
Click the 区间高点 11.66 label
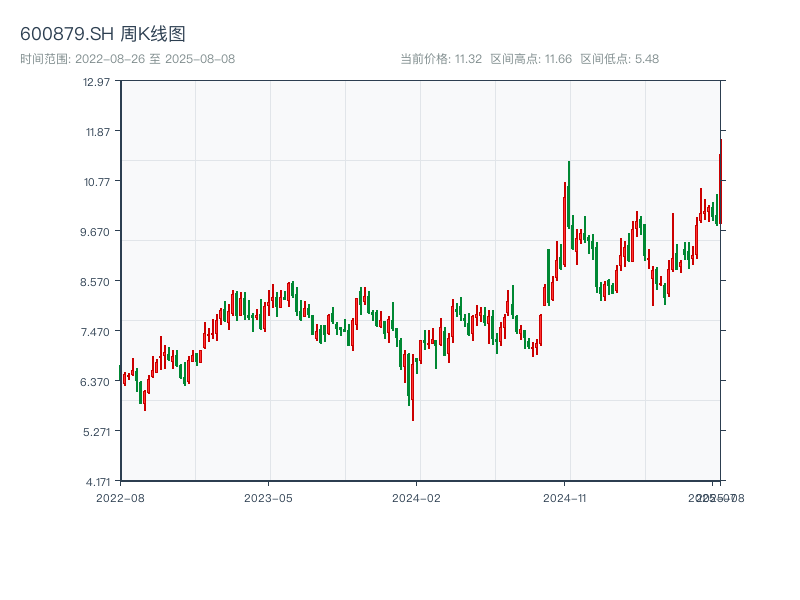pos(531,59)
